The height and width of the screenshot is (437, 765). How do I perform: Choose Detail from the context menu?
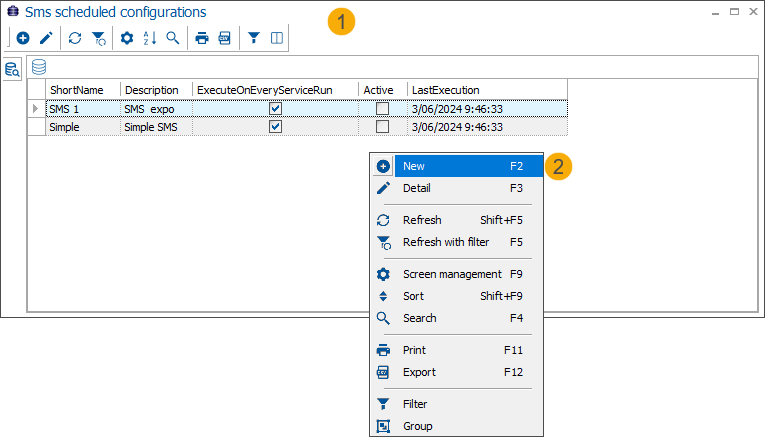tap(458, 188)
